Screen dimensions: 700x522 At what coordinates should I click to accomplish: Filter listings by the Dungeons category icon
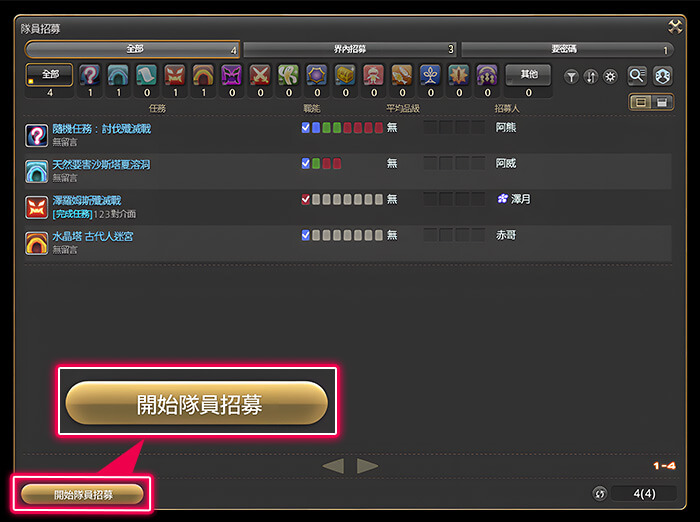(118, 75)
